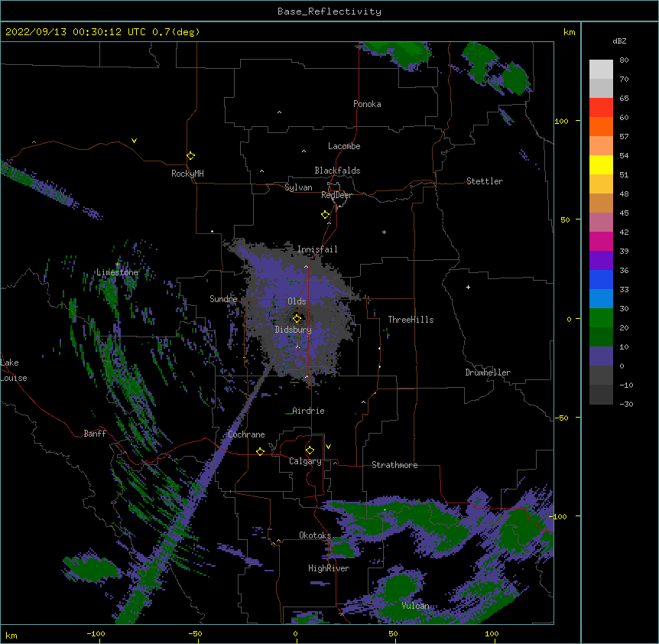
Task: Select the green 30 dBZ legend swatch
Action: 601,318
